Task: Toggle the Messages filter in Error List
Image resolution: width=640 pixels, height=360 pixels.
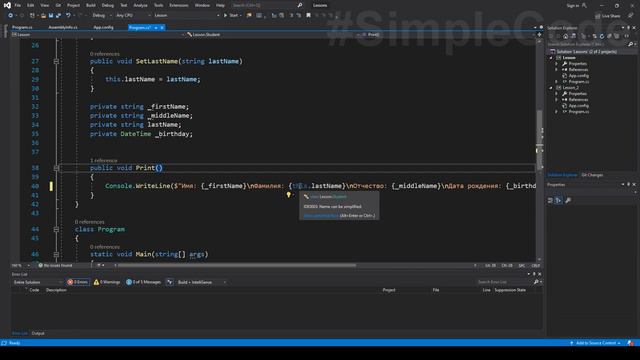Action: [143, 282]
